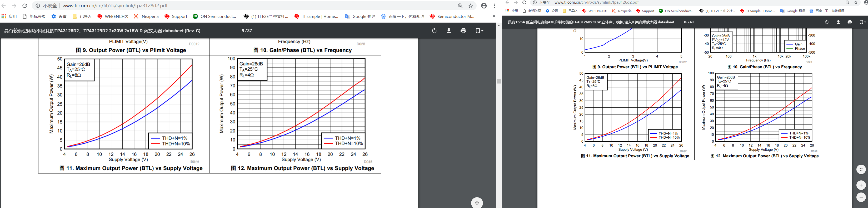The image size is (868, 208).
Task: Zoom in the right PDF viewer
Action: pos(861,185)
